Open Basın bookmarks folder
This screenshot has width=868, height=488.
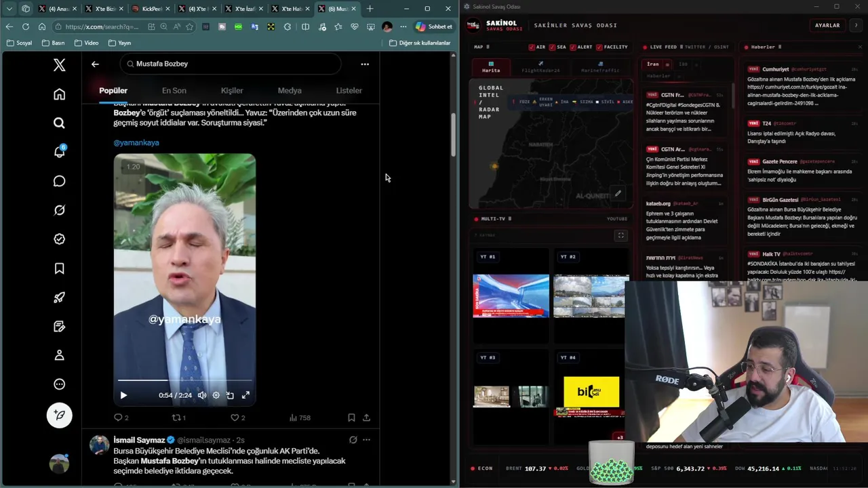click(x=53, y=43)
